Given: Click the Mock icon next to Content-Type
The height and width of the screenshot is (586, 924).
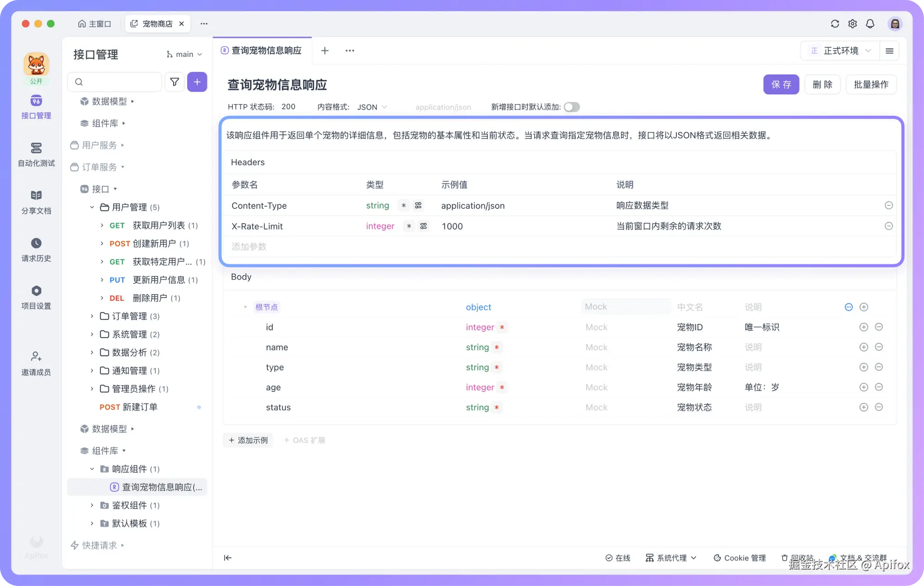Looking at the screenshot, I should 418,205.
